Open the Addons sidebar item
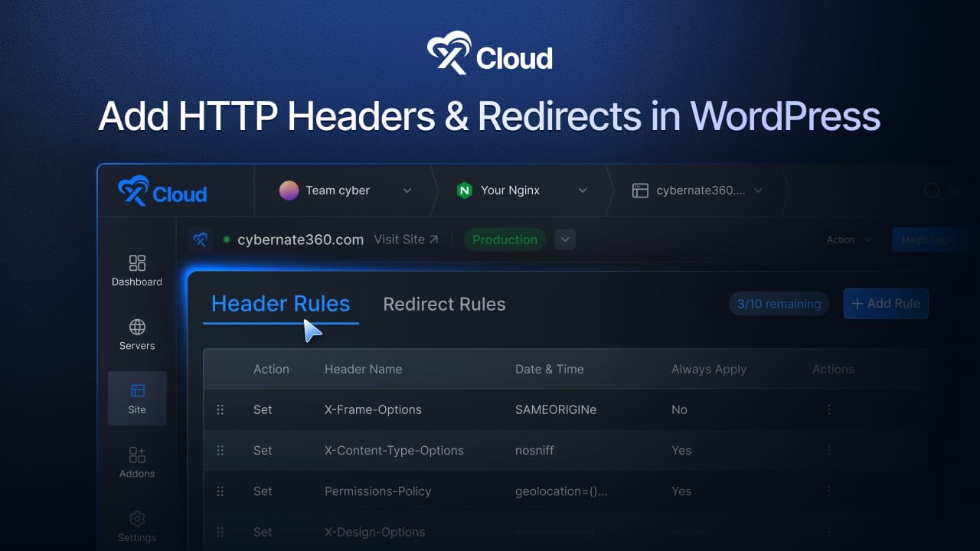The width and height of the screenshot is (980, 551). (x=137, y=463)
